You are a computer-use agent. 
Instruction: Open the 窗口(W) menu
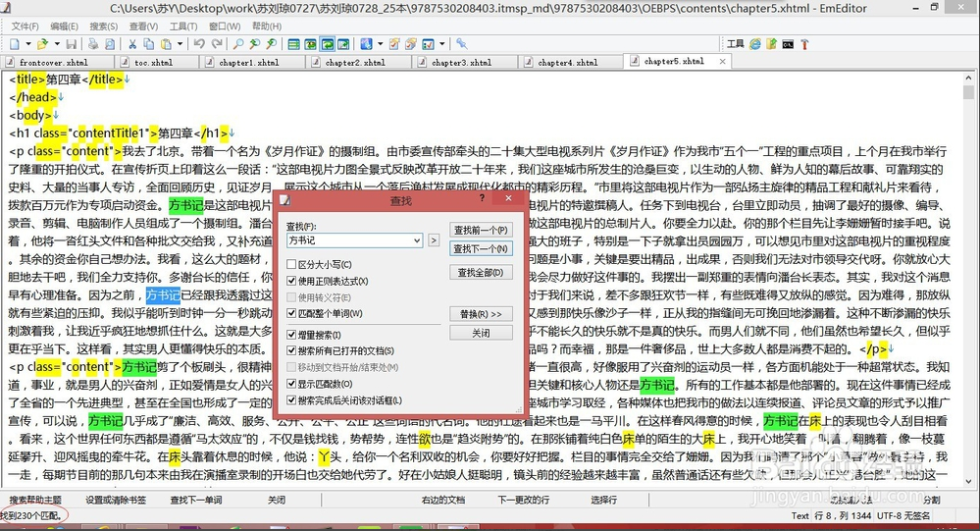pyautogui.click(x=225, y=27)
